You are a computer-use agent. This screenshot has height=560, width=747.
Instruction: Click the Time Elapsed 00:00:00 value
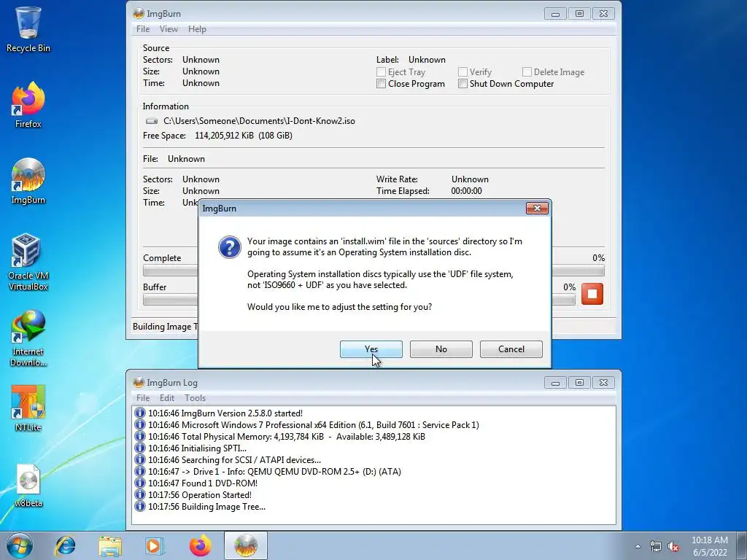coord(466,191)
